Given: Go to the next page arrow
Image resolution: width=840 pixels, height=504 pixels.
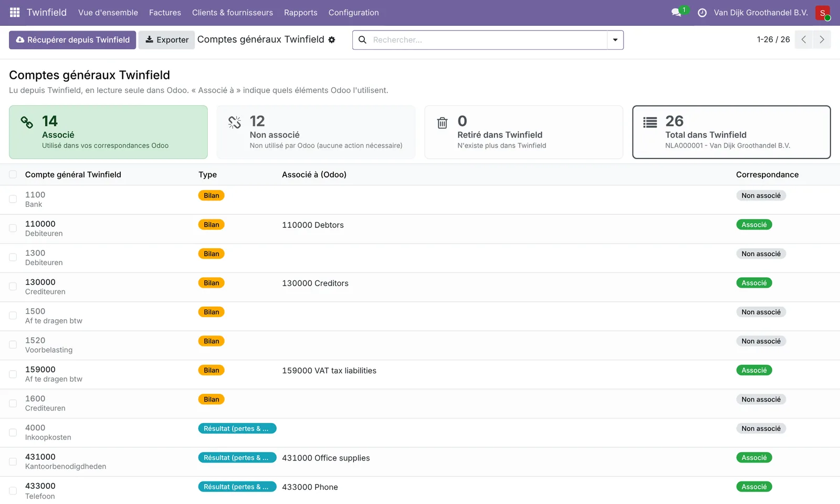Looking at the screenshot, I should (822, 40).
